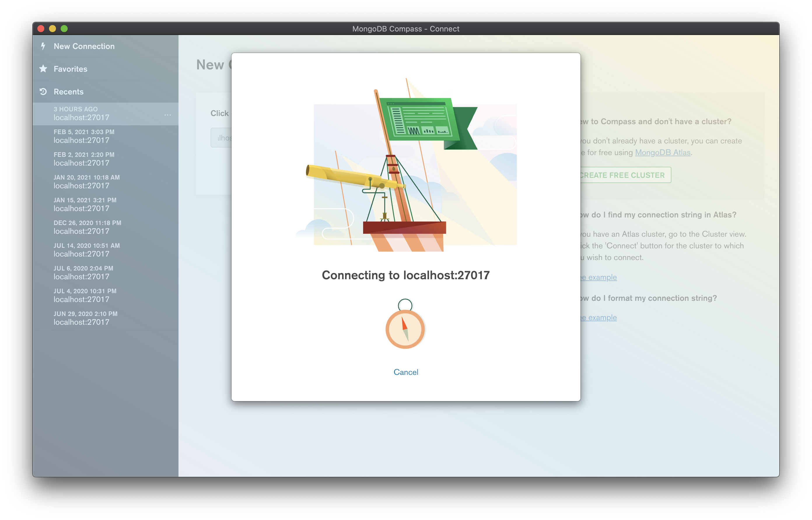Click the green maximize window button
This screenshot has width=812, height=520.
coord(64,29)
